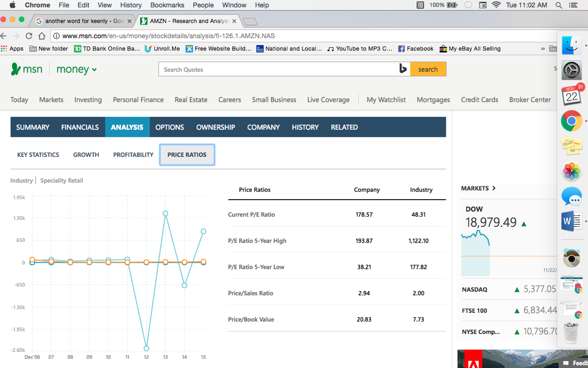Open Photos from the Dock
The image size is (588, 368).
[571, 171]
